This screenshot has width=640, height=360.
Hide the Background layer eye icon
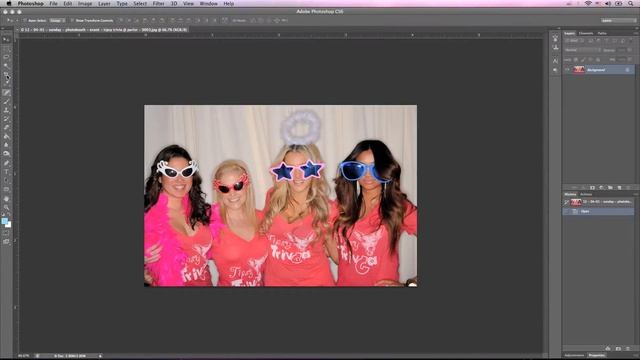(567, 70)
